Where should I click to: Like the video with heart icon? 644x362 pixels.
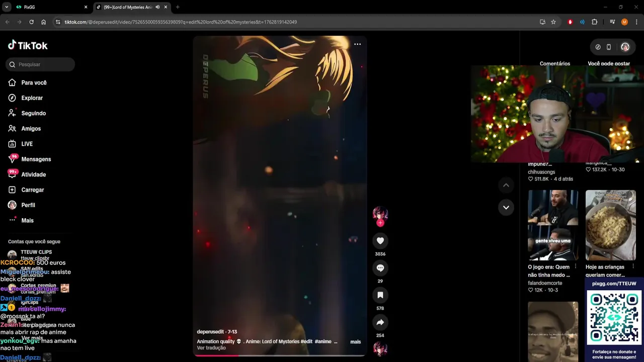[380, 241]
